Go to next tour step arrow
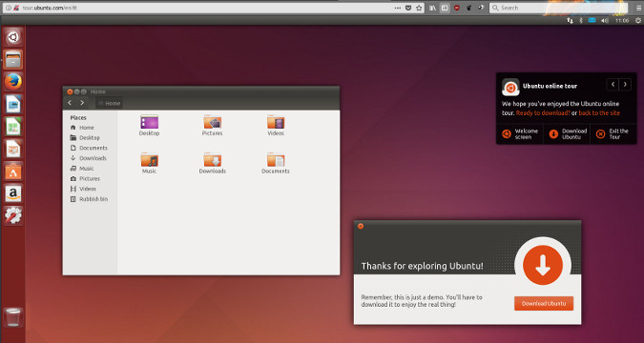This screenshot has height=343, width=644. 625,85
